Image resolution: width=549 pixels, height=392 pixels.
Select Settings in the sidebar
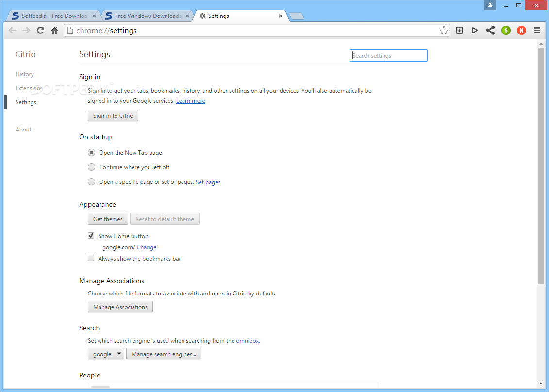(26, 102)
